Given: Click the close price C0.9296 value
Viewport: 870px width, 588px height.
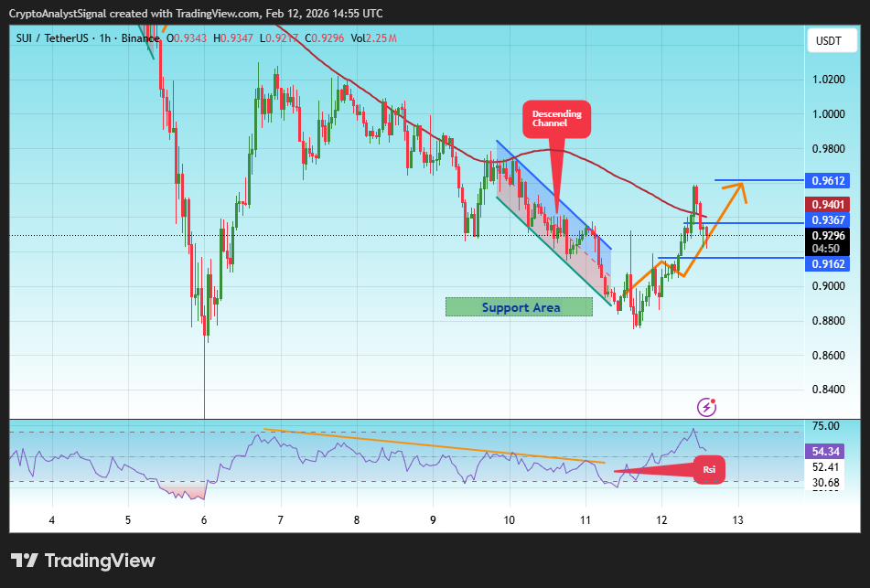Looking at the screenshot, I should pyautogui.click(x=324, y=38).
